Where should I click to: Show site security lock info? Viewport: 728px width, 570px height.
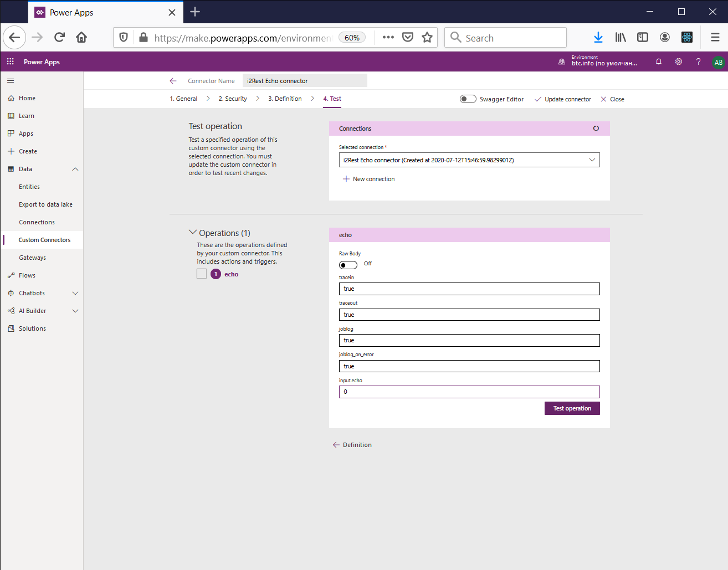pyautogui.click(x=143, y=38)
